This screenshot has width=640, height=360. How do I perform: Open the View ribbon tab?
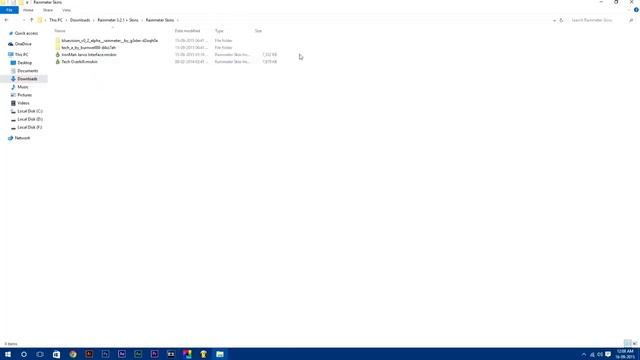pyautogui.click(x=66, y=10)
